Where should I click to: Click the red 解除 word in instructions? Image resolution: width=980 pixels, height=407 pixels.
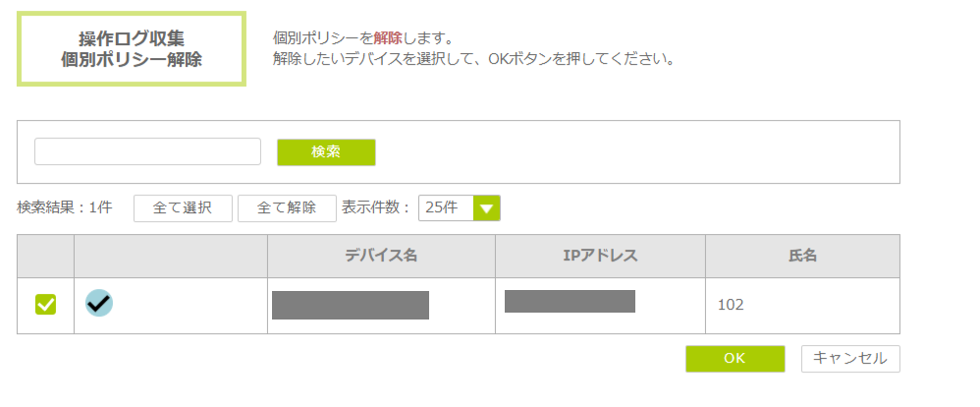click(x=389, y=38)
